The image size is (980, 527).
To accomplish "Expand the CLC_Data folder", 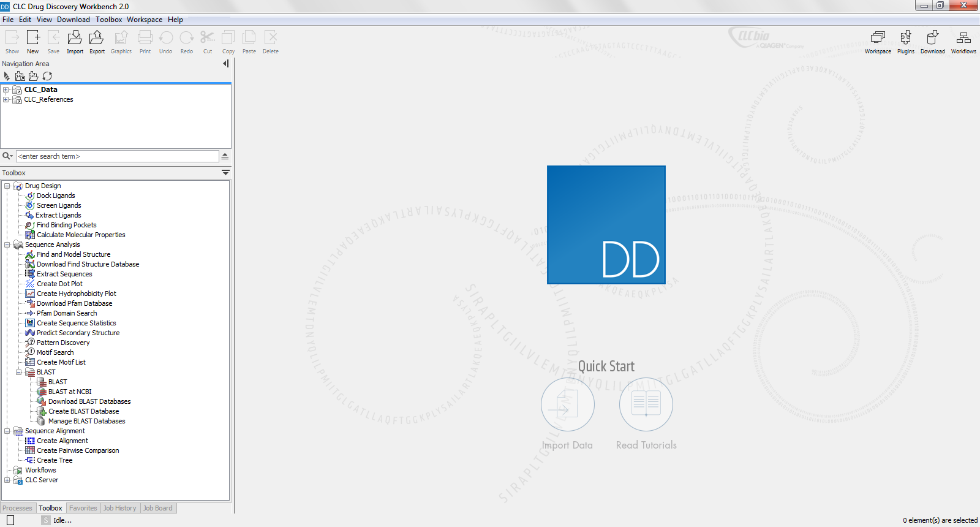I will click(x=6, y=89).
